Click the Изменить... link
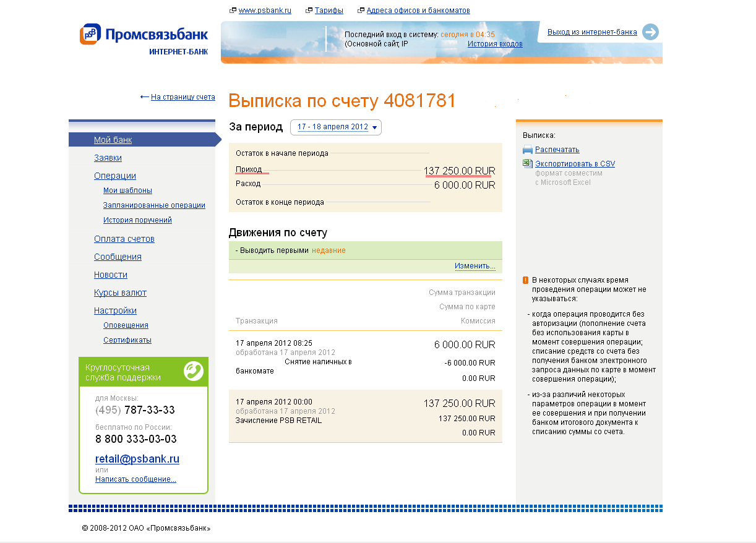The height and width of the screenshot is (543, 756). pos(475,266)
